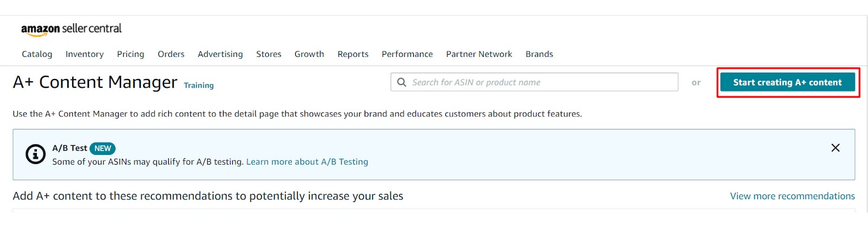Dismiss the A/B Test notification banner
868x228 pixels.
[x=835, y=148]
